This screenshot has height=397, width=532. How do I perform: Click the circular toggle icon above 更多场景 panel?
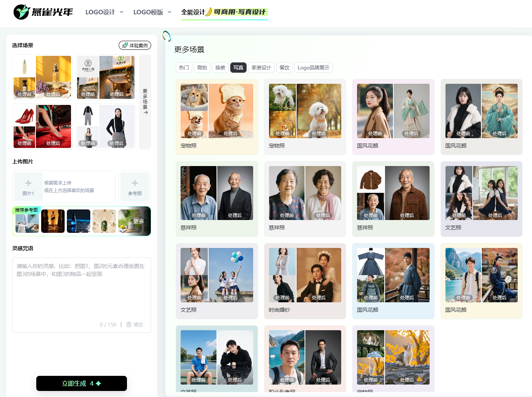(167, 36)
